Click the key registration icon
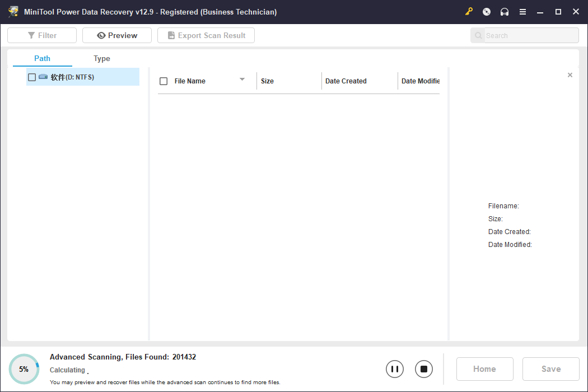588x392 pixels. [x=469, y=12]
